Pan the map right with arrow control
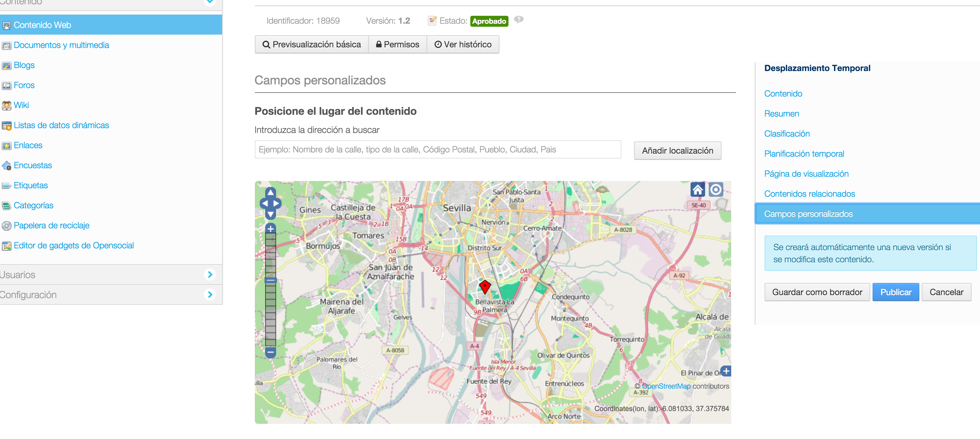 [x=277, y=203]
